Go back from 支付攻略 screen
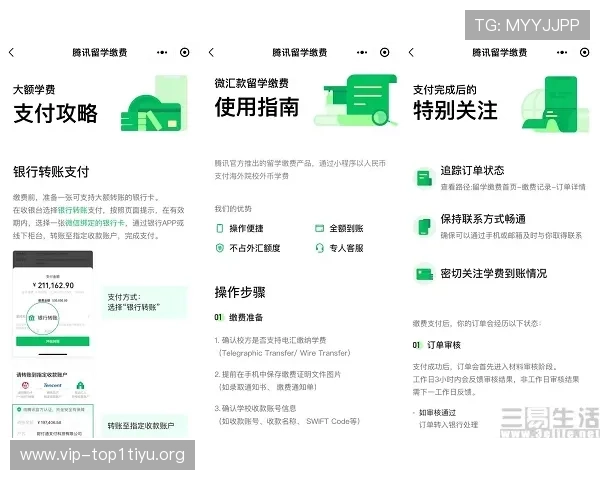 (x=11, y=52)
